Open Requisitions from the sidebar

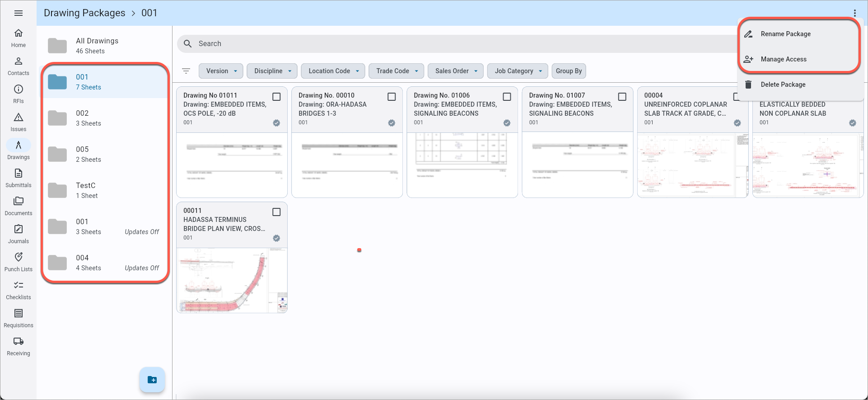(19, 319)
